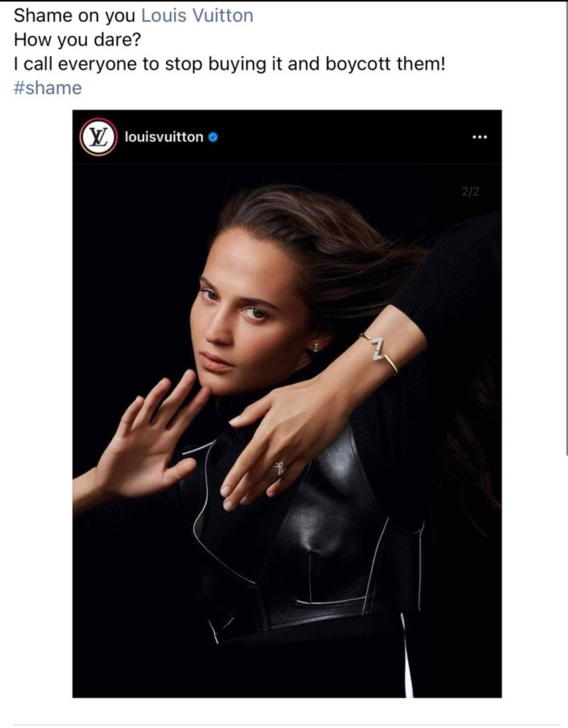568x728 pixels.
Task: Click the V-shaped bracelet on the wrist
Action: coord(379,351)
